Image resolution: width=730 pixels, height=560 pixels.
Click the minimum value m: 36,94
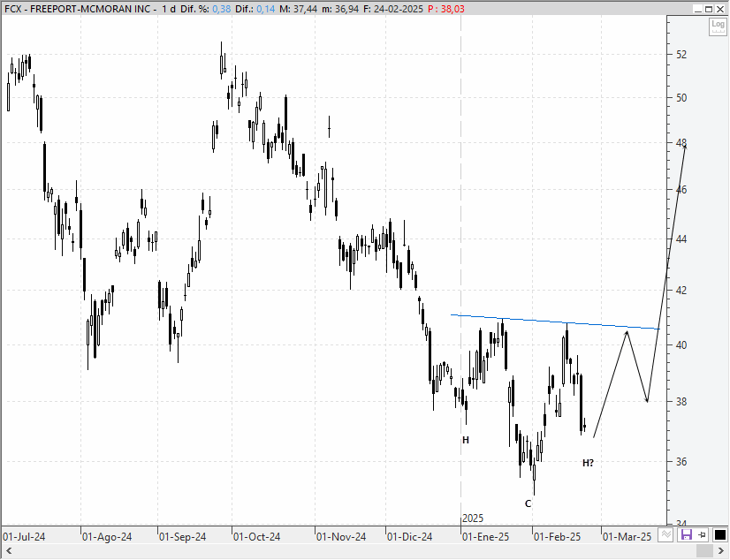(340, 9)
